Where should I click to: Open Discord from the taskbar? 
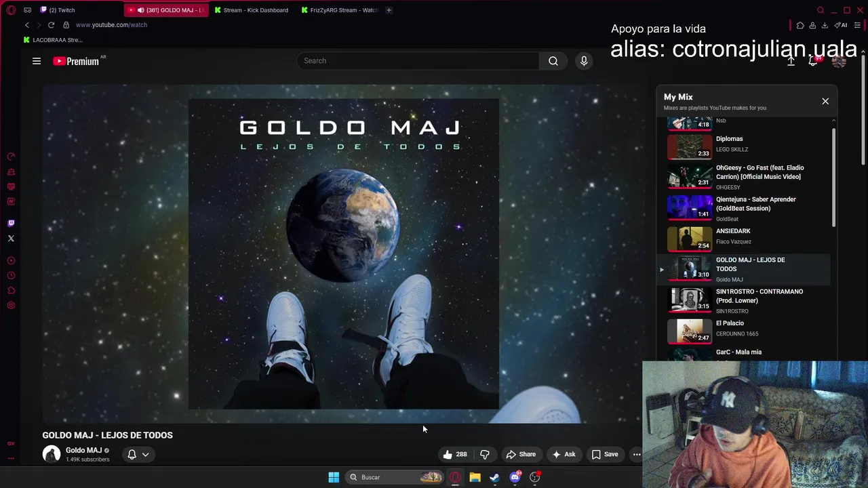(x=515, y=477)
